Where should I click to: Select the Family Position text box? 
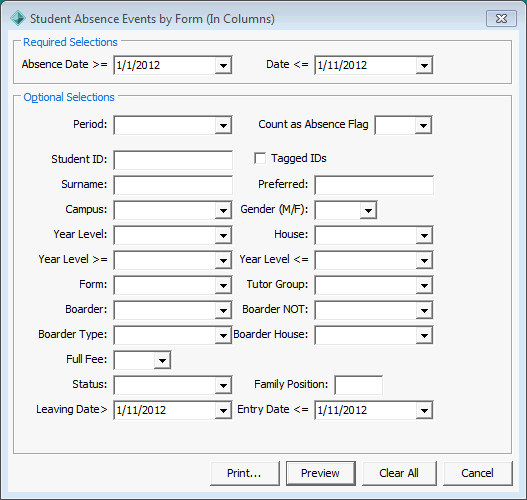point(358,385)
